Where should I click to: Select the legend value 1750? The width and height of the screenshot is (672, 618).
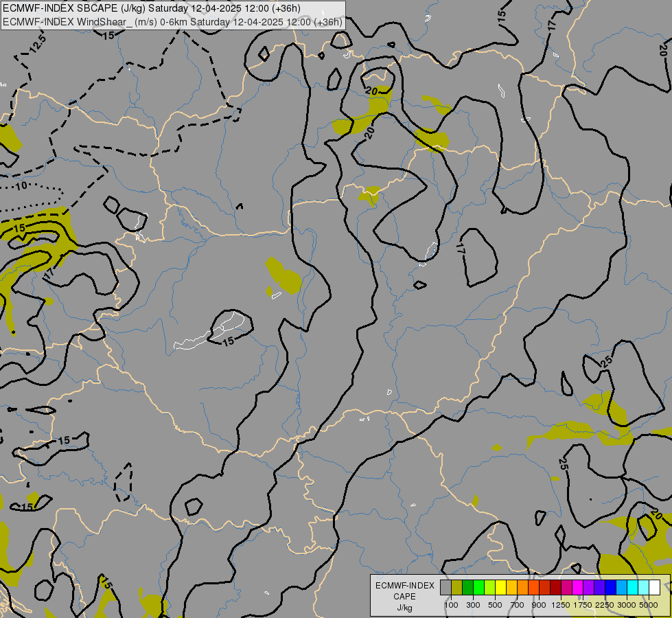click(x=583, y=605)
